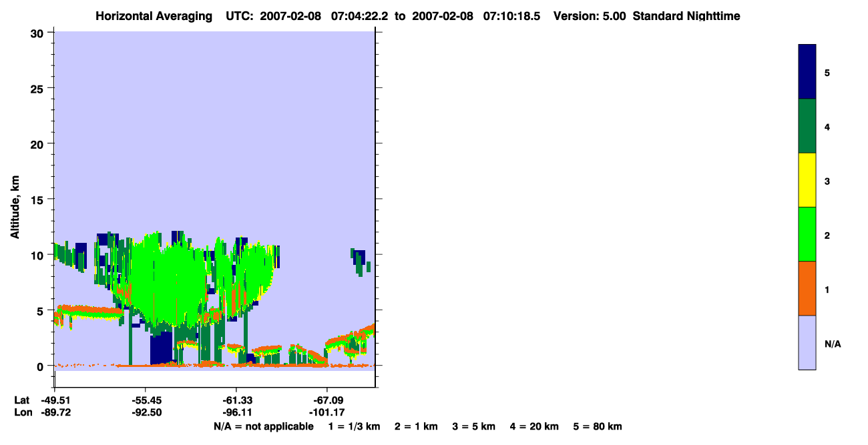Screen dimensions: 868x445
Task: Click the dark blue block near ground level
Action: tap(162, 348)
